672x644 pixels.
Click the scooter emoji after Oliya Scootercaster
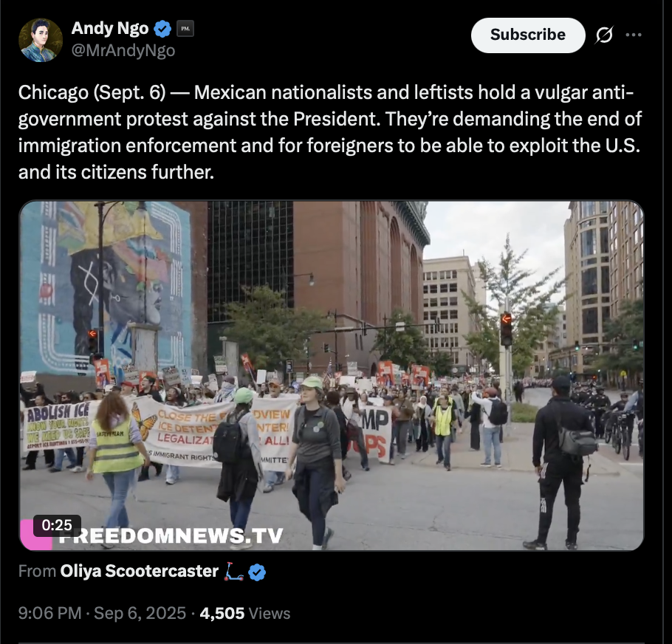click(x=233, y=572)
